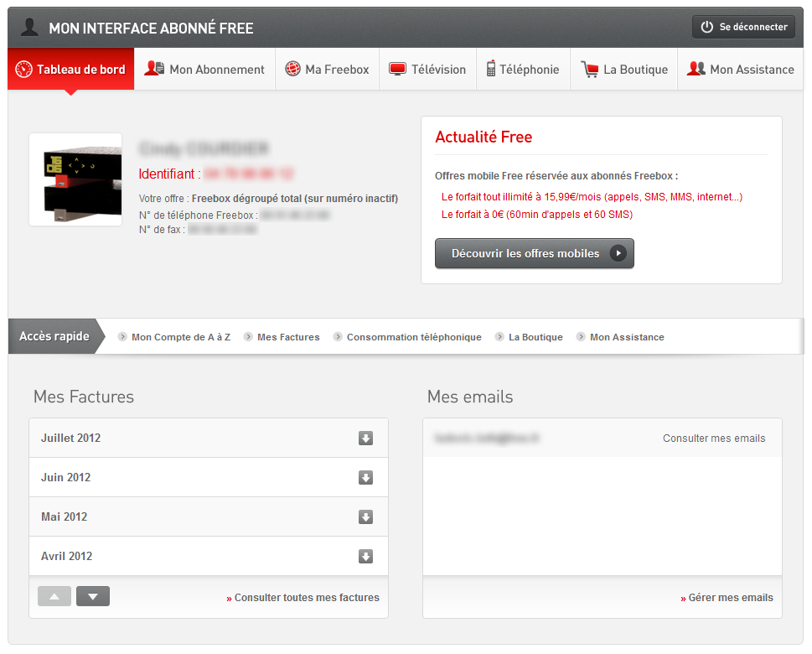Go to the Ma Freebox tab
Screen dimensions: 812x654
pyautogui.click(x=328, y=69)
